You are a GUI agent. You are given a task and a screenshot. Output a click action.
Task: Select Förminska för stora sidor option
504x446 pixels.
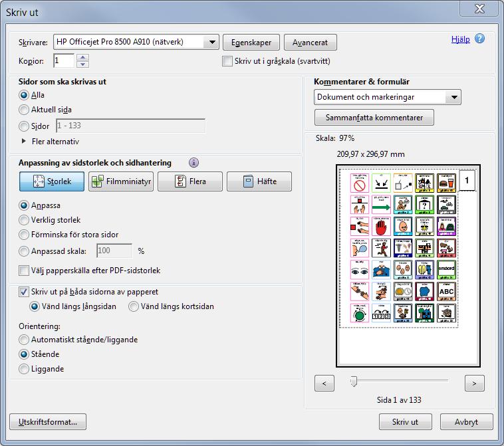24,235
